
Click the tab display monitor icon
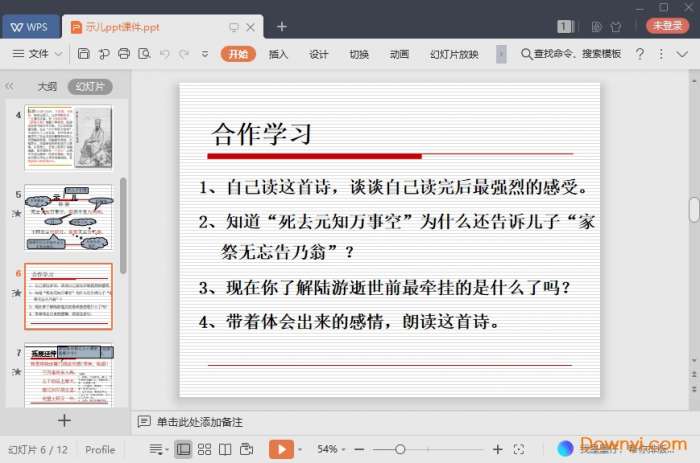coord(233,27)
